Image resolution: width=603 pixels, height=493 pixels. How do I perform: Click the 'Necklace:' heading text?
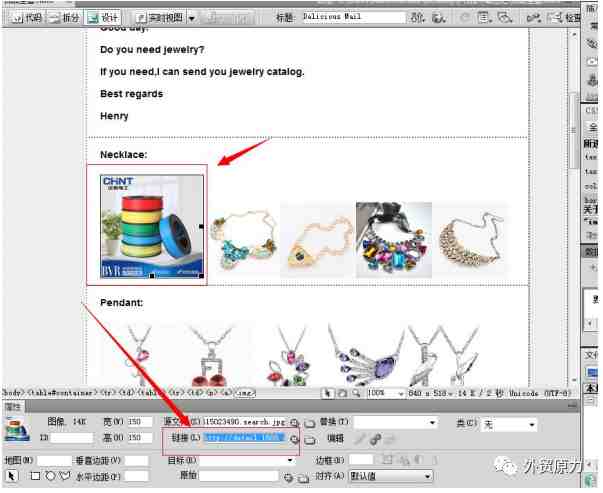123,155
